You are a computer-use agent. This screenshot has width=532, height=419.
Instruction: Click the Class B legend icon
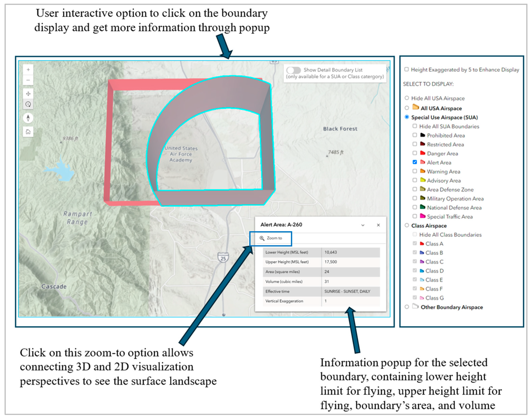422,253
